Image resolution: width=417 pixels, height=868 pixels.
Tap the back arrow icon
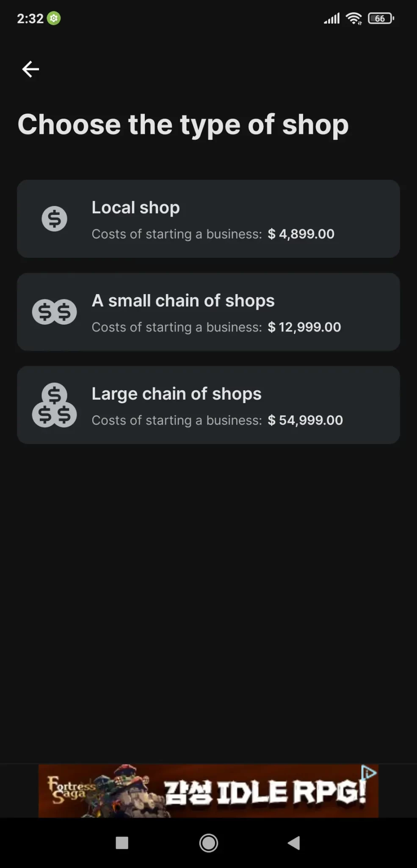pyautogui.click(x=30, y=69)
